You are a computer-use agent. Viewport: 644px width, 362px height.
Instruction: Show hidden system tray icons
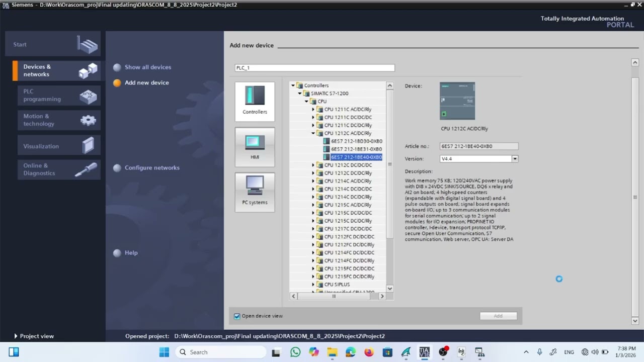(526, 352)
